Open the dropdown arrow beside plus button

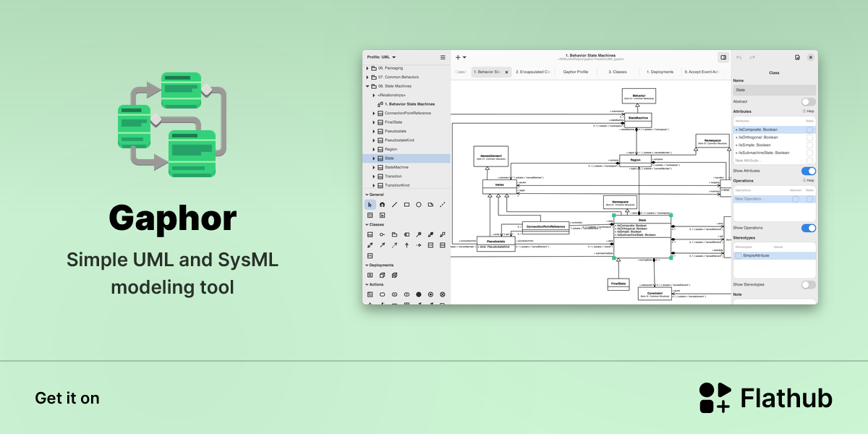464,57
